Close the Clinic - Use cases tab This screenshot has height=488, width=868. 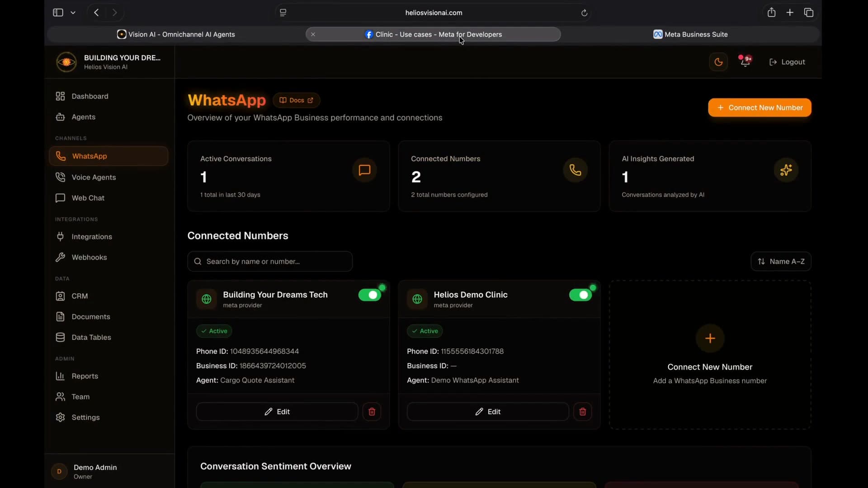coord(313,34)
